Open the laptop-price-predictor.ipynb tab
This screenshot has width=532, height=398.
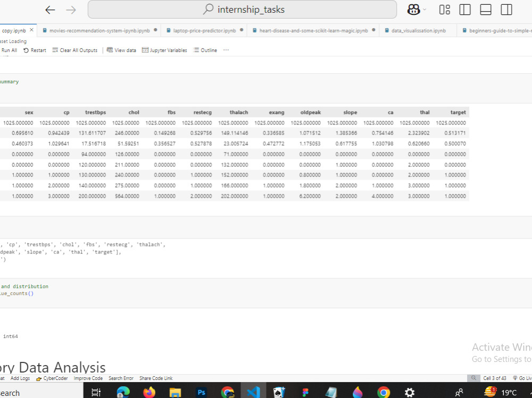(x=201, y=30)
